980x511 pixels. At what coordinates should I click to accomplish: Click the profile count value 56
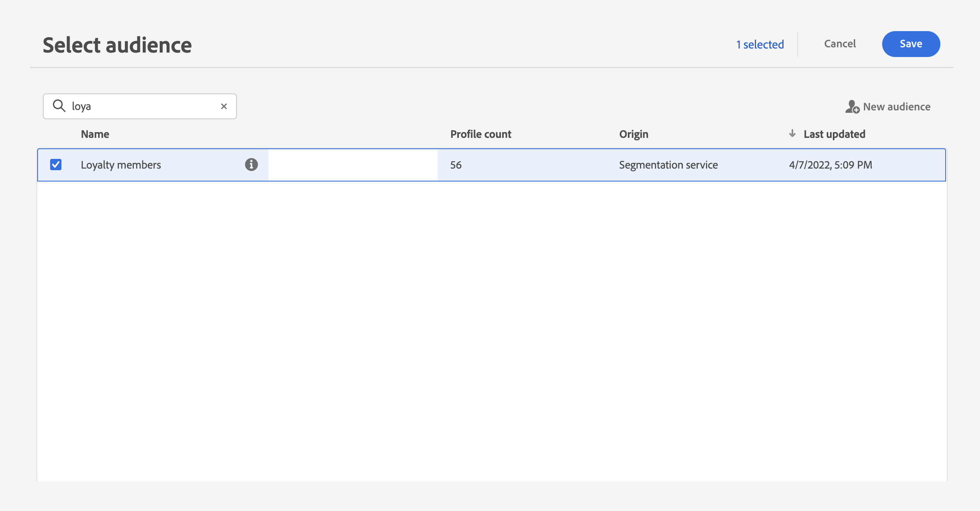[456, 165]
